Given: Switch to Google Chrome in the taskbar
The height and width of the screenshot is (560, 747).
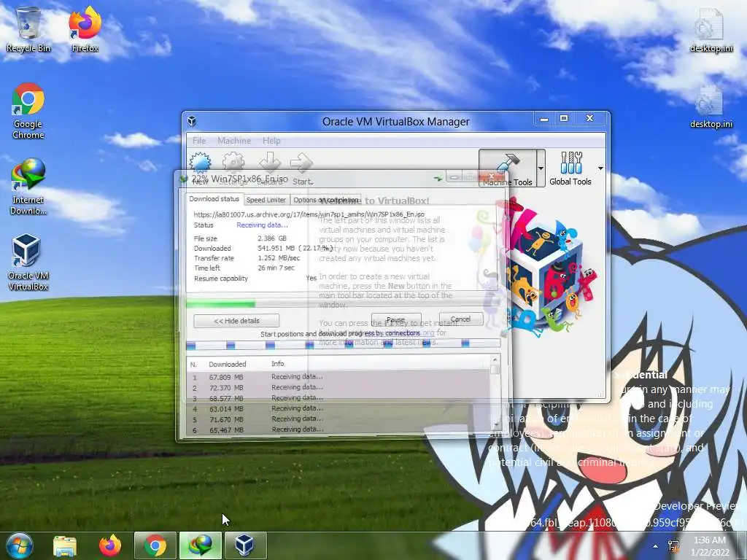Looking at the screenshot, I should pos(155,545).
